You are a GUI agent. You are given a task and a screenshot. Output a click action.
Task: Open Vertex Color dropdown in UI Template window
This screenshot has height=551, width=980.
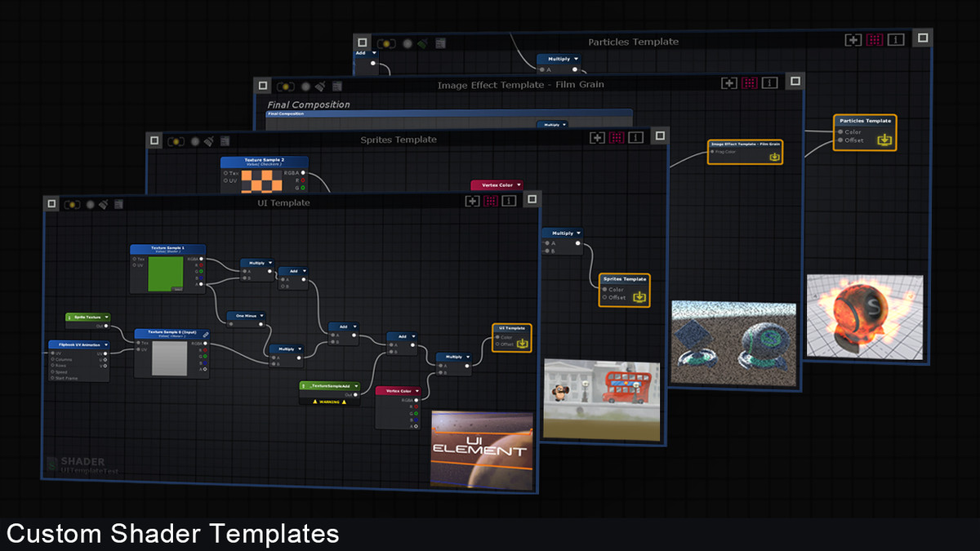[x=416, y=391]
